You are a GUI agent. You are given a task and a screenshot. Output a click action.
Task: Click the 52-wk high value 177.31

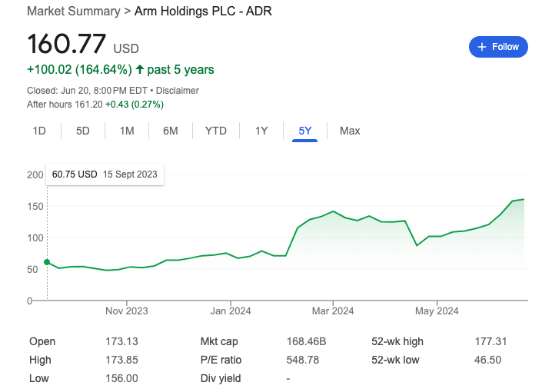tap(490, 341)
